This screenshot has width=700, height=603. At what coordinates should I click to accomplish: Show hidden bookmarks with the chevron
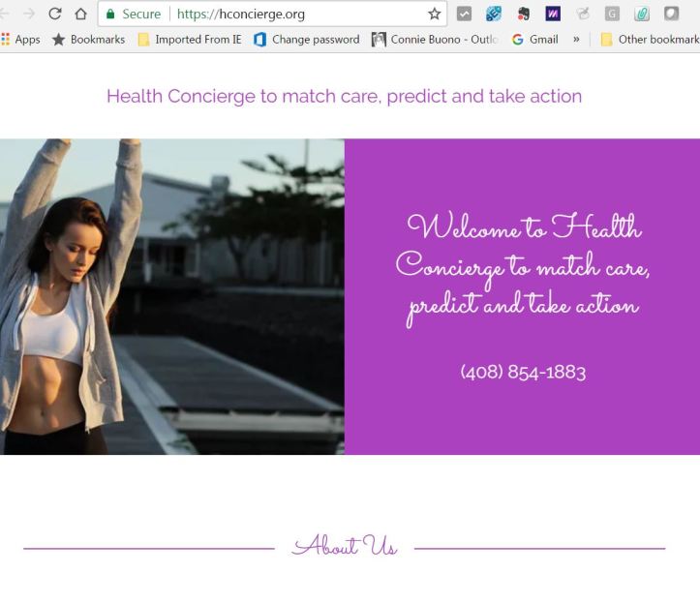click(576, 40)
